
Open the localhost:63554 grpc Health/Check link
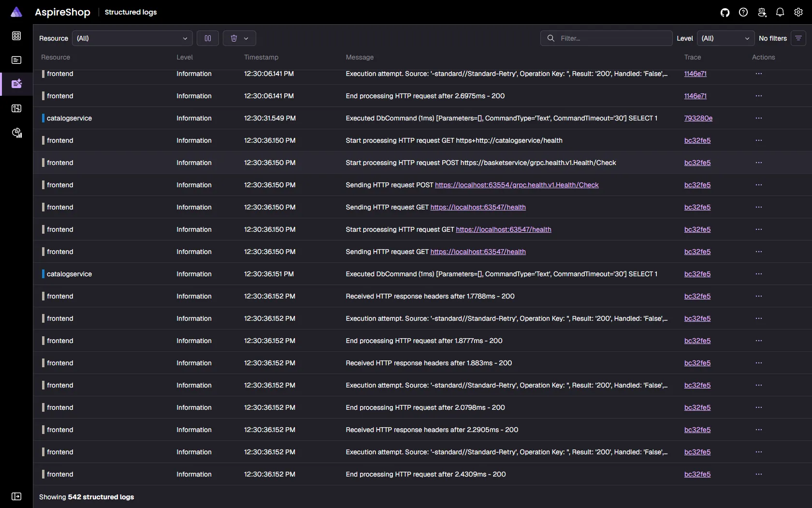517,185
